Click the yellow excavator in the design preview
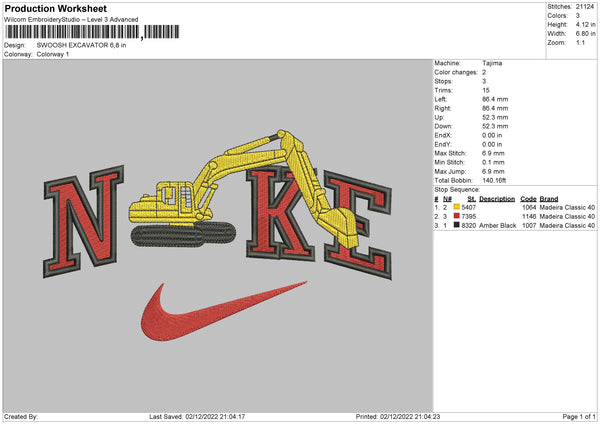This screenshot has height=424, width=600. (245, 188)
